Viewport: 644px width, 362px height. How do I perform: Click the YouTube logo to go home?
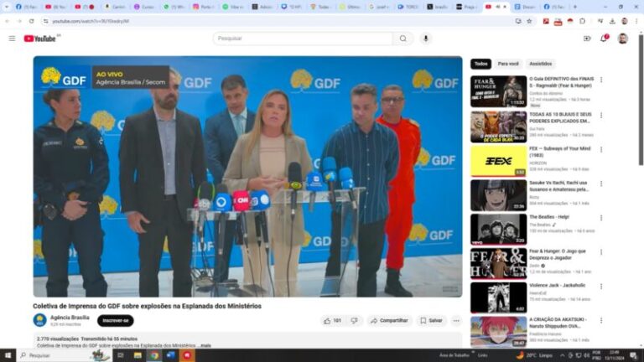click(40, 39)
